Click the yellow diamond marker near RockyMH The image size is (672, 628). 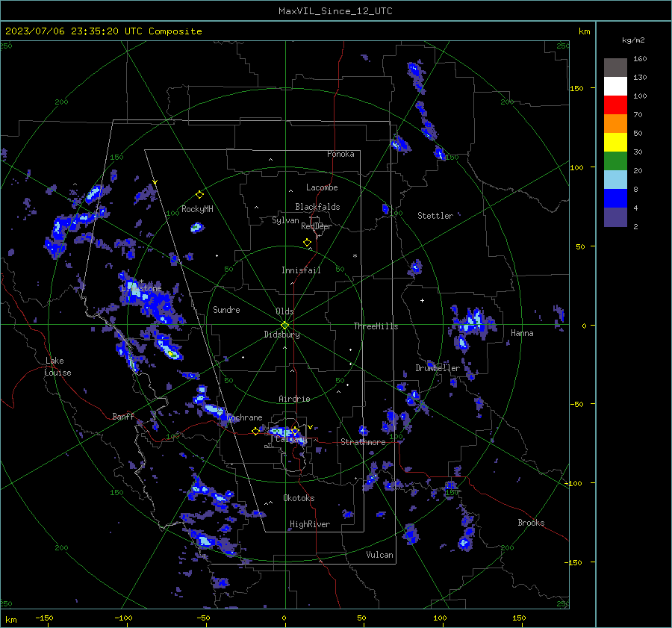199,195
